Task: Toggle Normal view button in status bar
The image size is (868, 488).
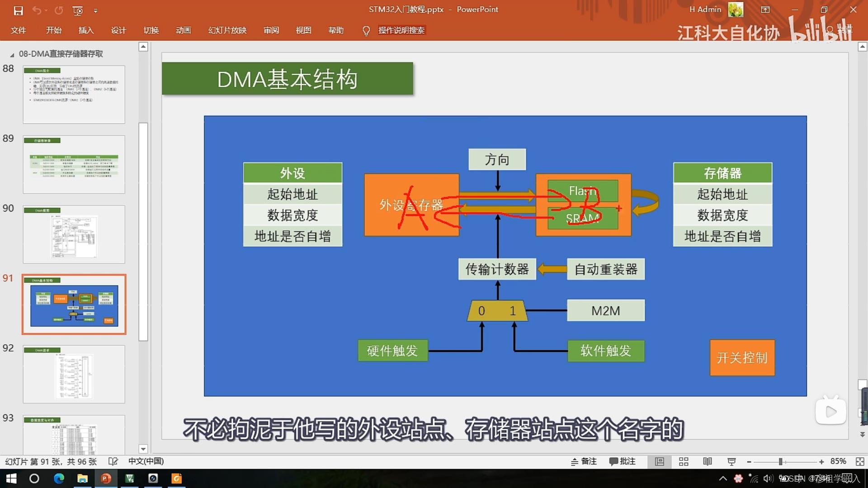Action: 660,461
